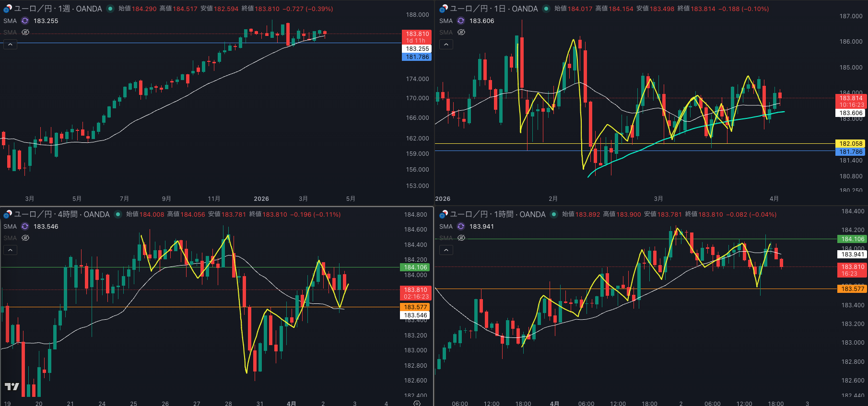Click the green market status dot on daily chart
The height and width of the screenshot is (406, 868).
coord(546,9)
